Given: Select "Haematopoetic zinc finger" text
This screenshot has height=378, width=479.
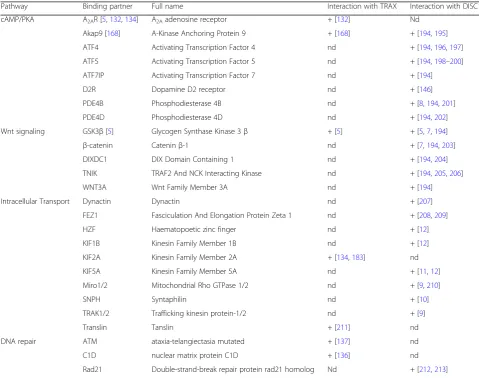Looking at the screenshot, I should click(194, 229).
